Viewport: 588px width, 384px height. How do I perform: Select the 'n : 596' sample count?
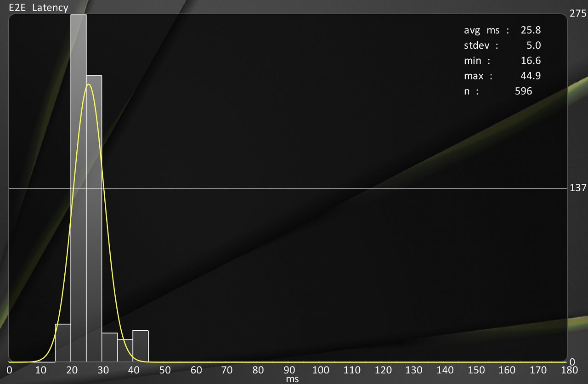[498, 91]
